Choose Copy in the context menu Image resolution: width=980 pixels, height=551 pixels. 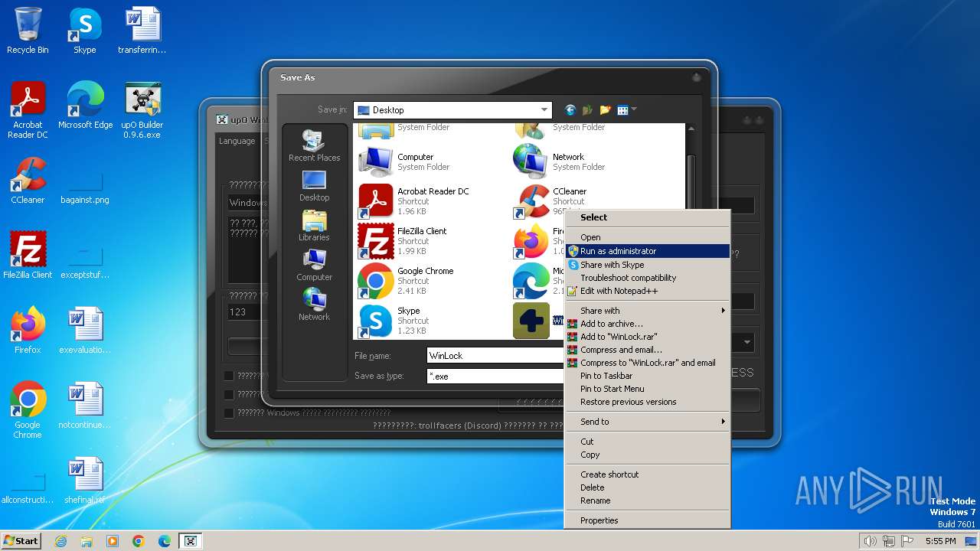(x=647, y=455)
